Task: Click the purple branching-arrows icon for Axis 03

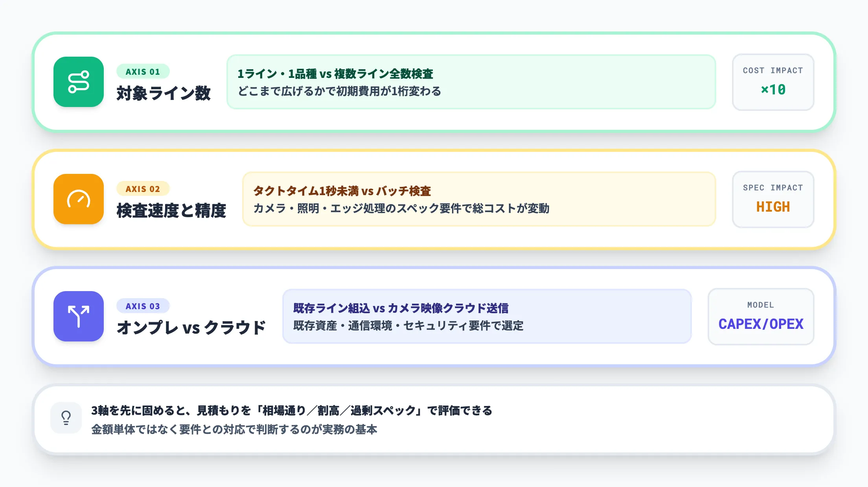Action: (79, 316)
